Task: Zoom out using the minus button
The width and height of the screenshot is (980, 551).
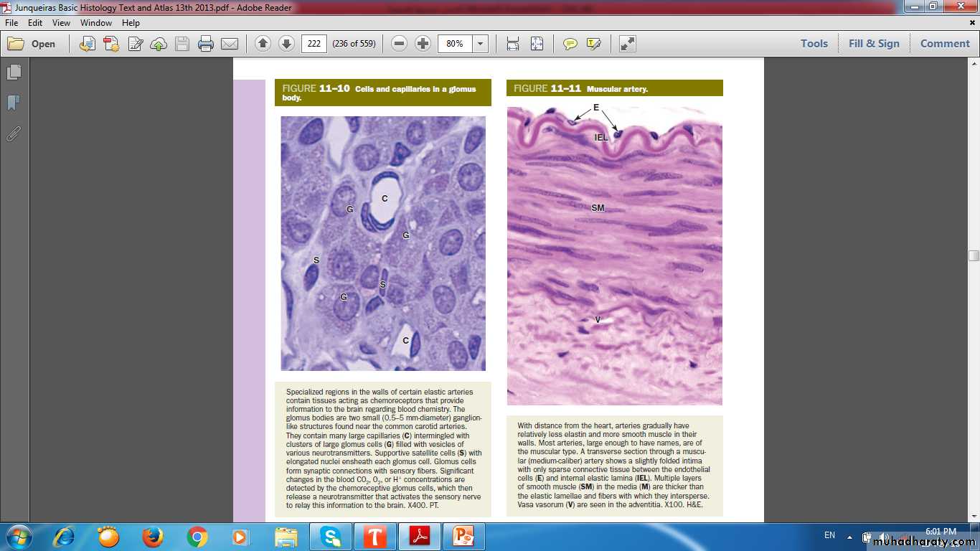Action: pos(400,44)
